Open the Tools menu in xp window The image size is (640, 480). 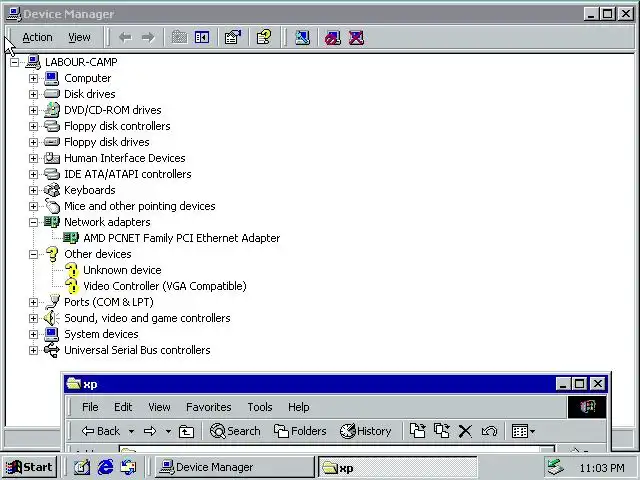pos(260,407)
